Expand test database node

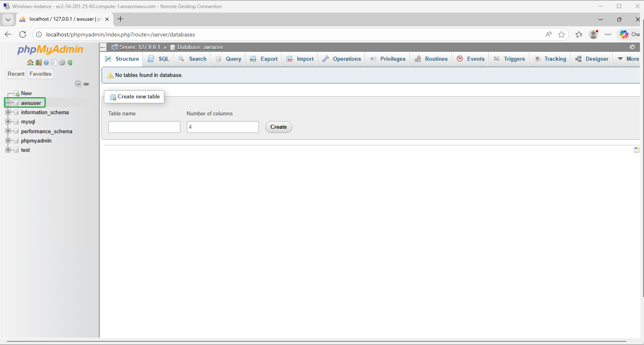coord(8,150)
